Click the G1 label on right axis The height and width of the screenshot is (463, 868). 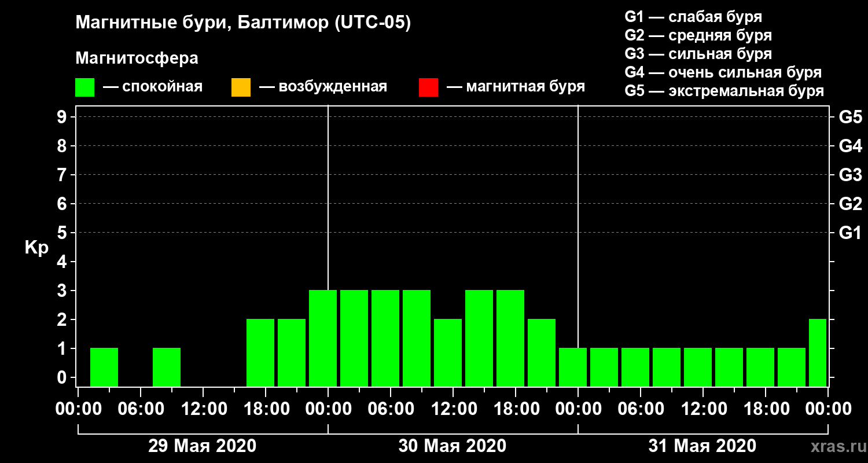click(x=850, y=233)
